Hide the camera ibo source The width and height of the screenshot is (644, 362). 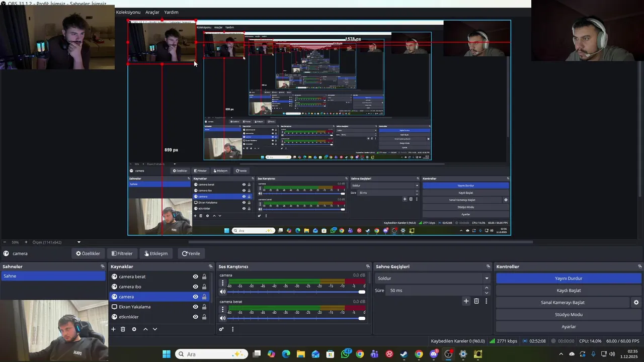(x=195, y=287)
